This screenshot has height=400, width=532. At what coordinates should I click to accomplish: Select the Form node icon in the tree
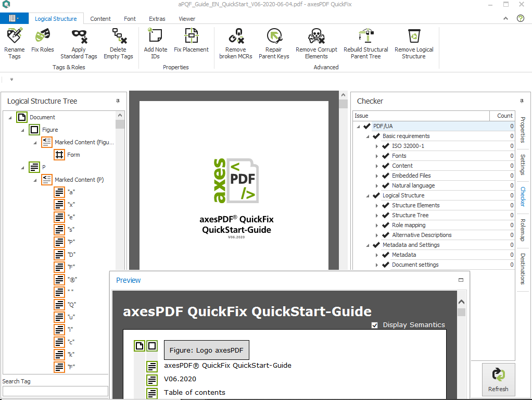pos(59,155)
